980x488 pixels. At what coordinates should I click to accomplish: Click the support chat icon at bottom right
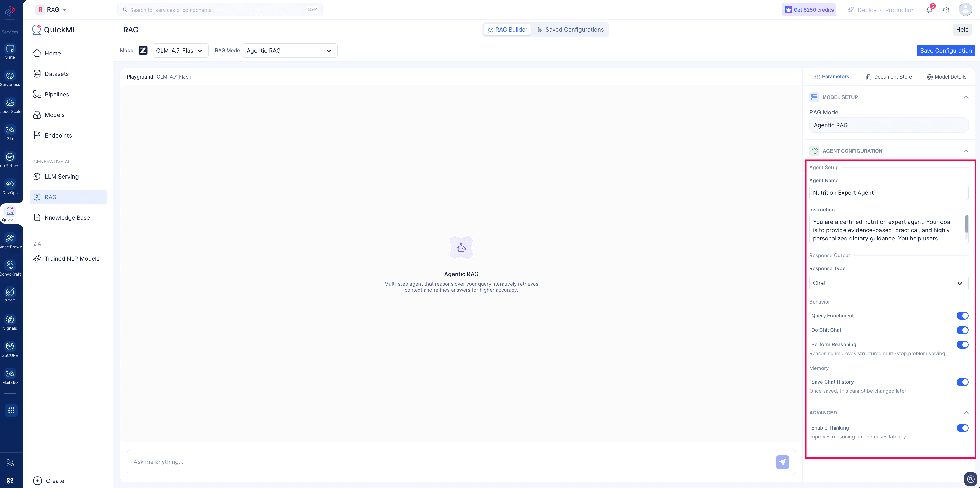click(x=971, y=479)
